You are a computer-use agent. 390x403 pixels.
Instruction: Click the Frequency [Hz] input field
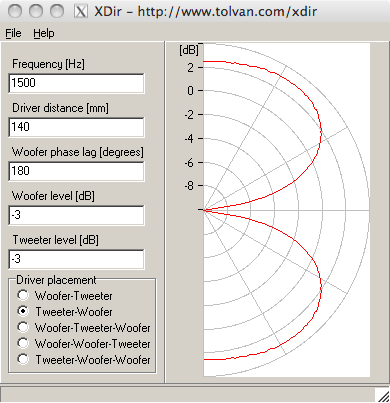coord(76,83)
